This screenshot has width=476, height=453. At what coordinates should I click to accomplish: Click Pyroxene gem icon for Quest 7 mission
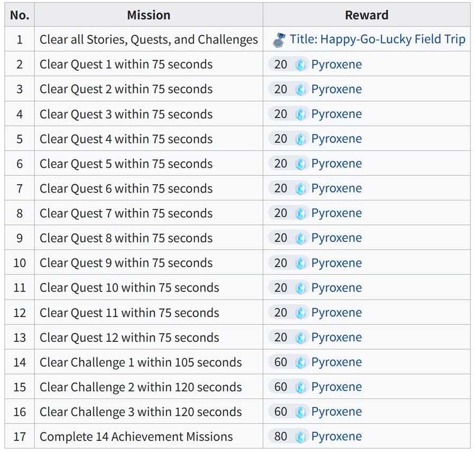(x=300, y=213)
